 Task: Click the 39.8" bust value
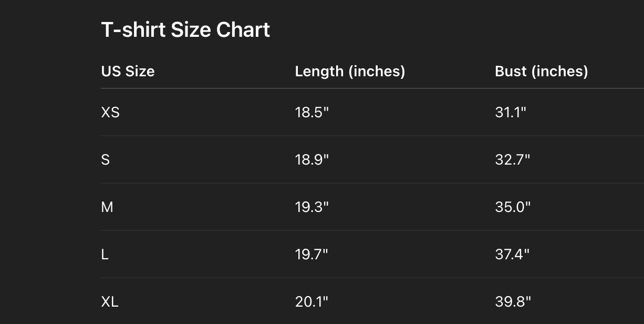[513, 302]
